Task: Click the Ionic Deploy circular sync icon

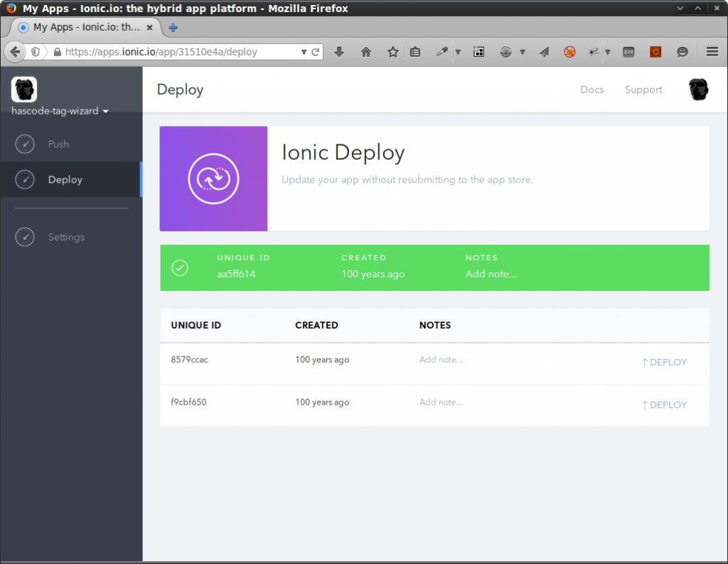Action: pos(213,179)
